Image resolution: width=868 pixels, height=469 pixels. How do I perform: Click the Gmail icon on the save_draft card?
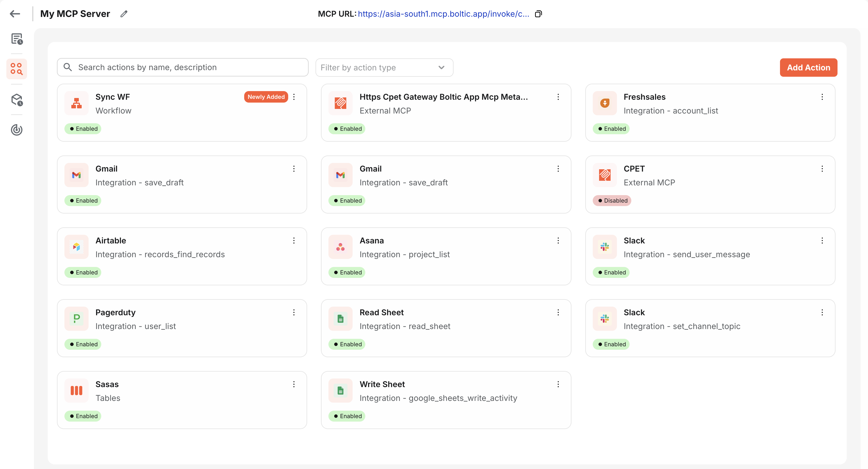(x=76, y=175)
